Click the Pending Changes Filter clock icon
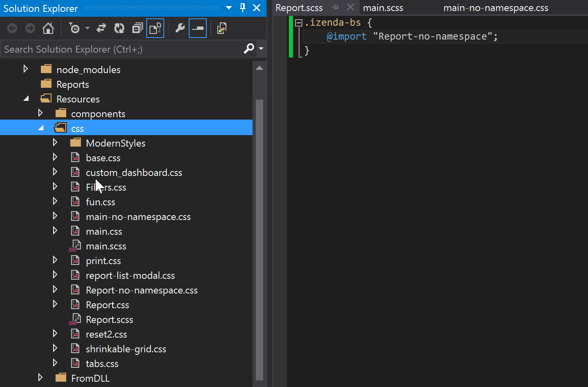This screenshot has width=588, height=387. 74,28
